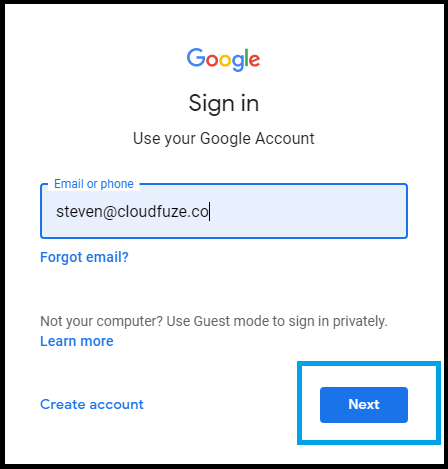Image resolution: width=448 pixels, height=469 pixels.
Task: Click the Not your computer? text
Action: click(x=101, y=321)
